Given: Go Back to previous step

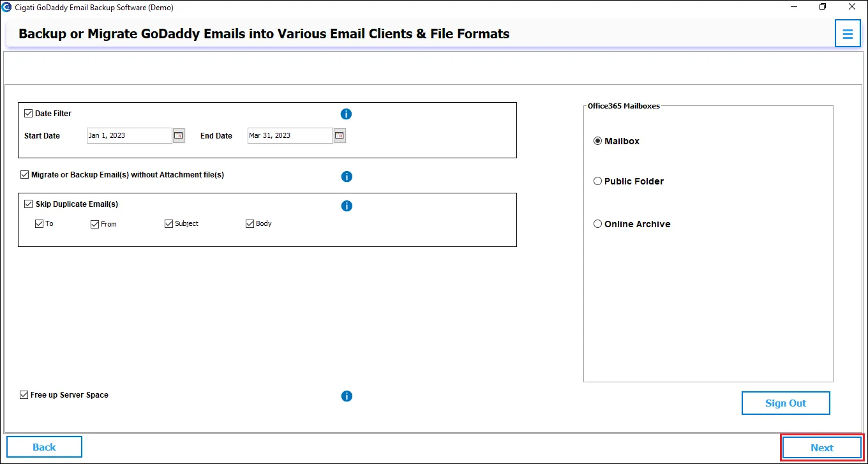Looking at the screenshot, I should [44, 447].
